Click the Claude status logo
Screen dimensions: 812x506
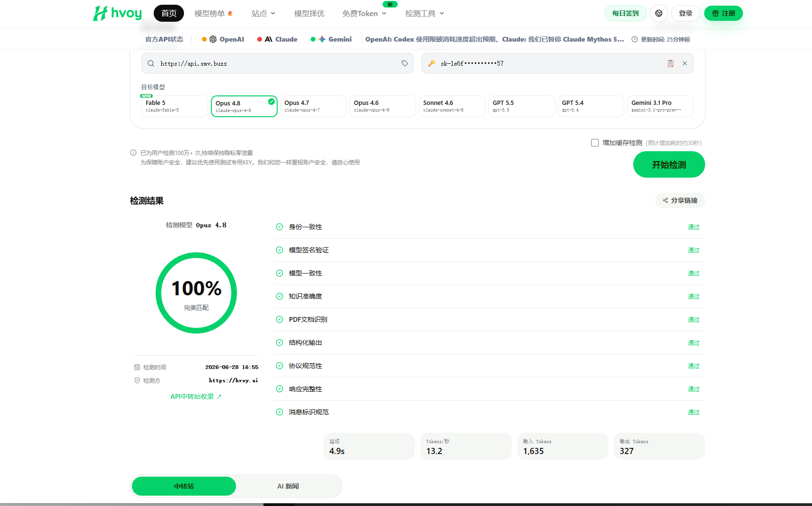tap(269, 39)
